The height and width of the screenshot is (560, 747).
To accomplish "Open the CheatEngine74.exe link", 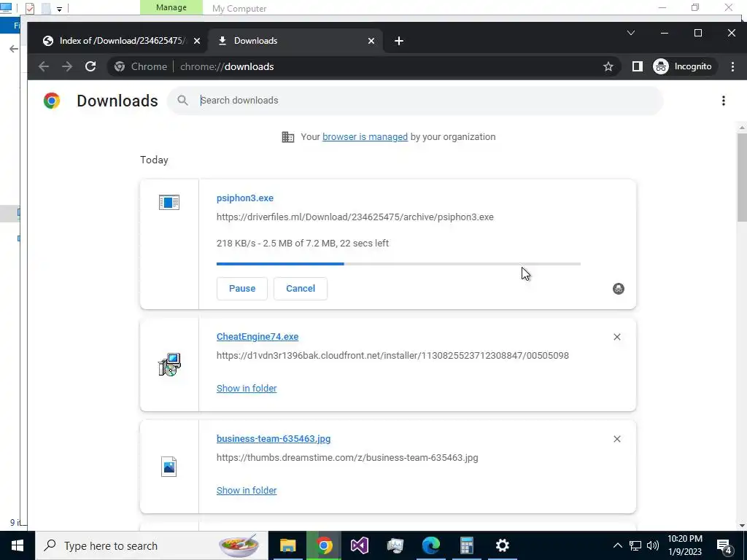I will [x=258, y=337].
